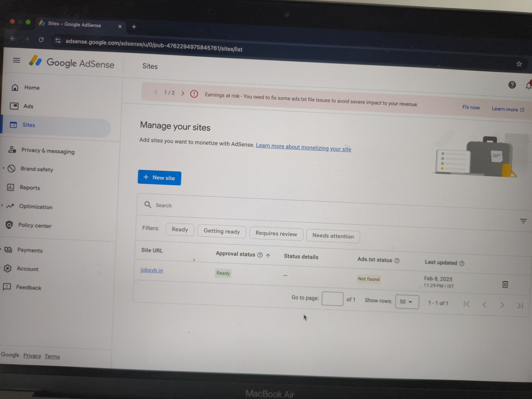Open Home in sidebar
Image resolution: width=532 pixels, height=399 pixels.
point(25,88)
